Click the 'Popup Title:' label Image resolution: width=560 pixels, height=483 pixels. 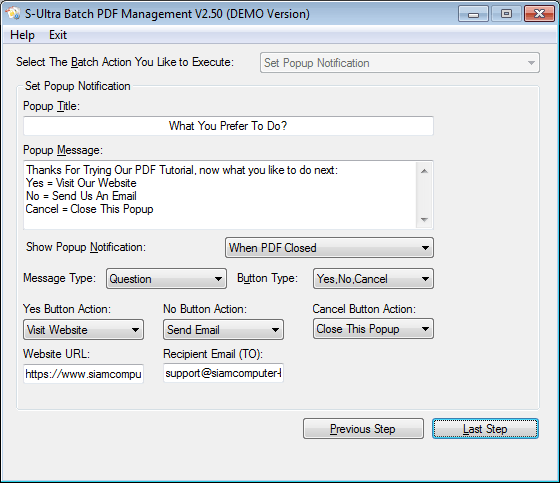[x=51, y=106]
